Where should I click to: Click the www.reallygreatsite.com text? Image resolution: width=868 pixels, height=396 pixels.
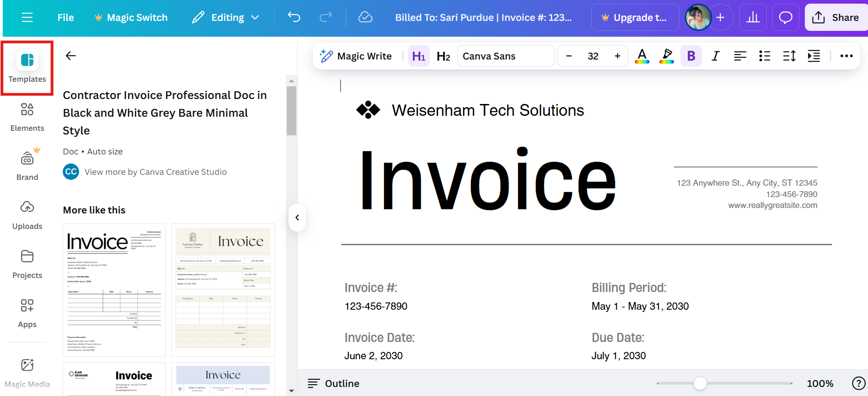[773, 205]
